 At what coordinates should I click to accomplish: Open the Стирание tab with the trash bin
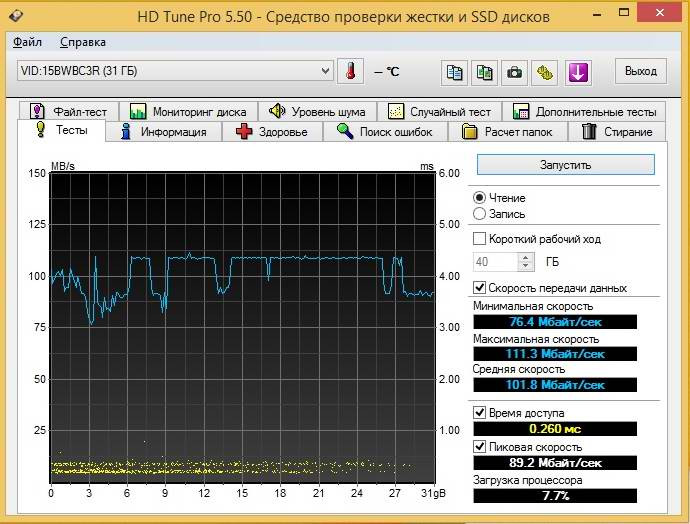pyautogui.click(x=617, y=132)
